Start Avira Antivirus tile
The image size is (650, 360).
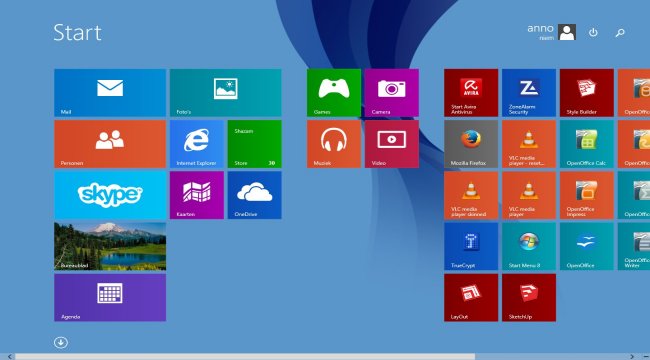pos(471,93)
